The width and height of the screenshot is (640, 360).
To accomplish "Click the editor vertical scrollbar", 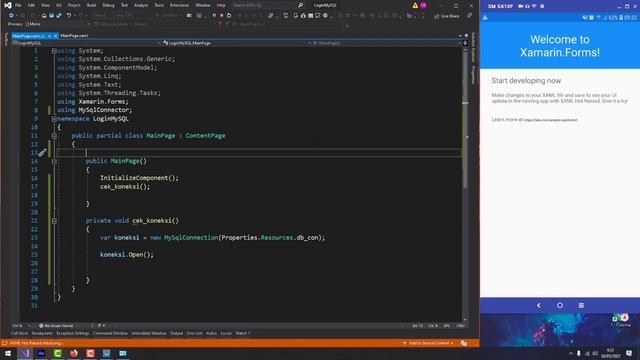I will (x=465, y=184).
